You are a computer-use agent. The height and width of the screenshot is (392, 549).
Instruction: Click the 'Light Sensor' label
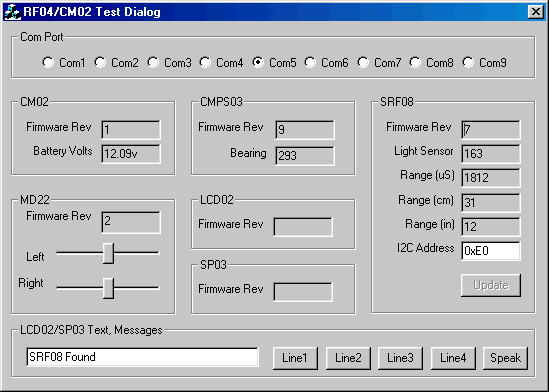tap(424, 151)
